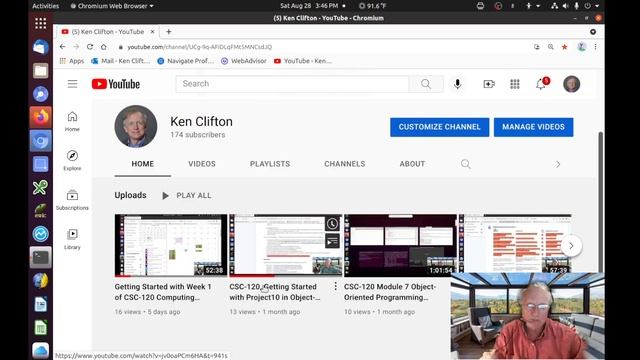This screenshot has width=640, height=360.
Task: Open the account avatar menu
Action: (571, 84)
